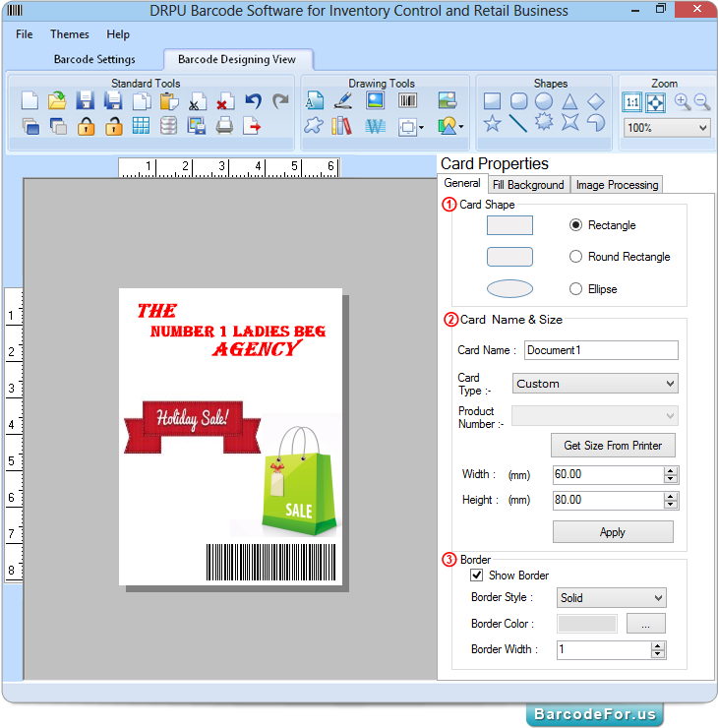Click the Card Name input field
718x728 pixels.
(601, 350)
